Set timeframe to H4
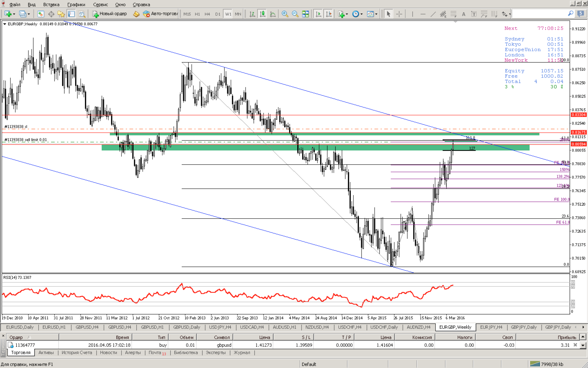This screenshot has width=588, height=368. (x=207, y=14)
